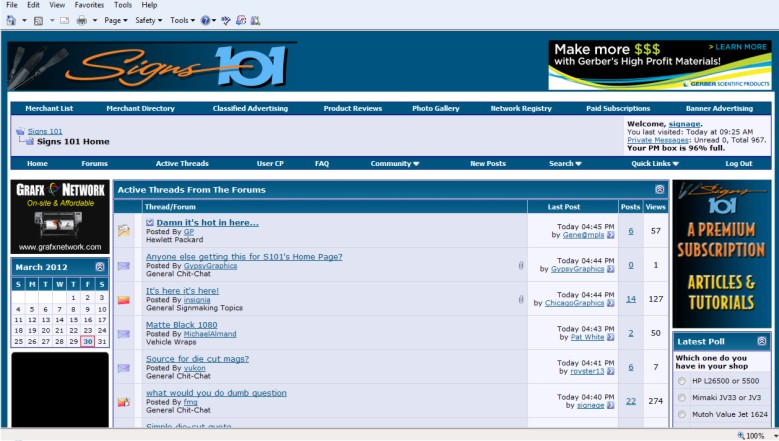Screen dimensions: 779x441
Task: Collapse the March 2012 calendar panel
Action: 100,267
